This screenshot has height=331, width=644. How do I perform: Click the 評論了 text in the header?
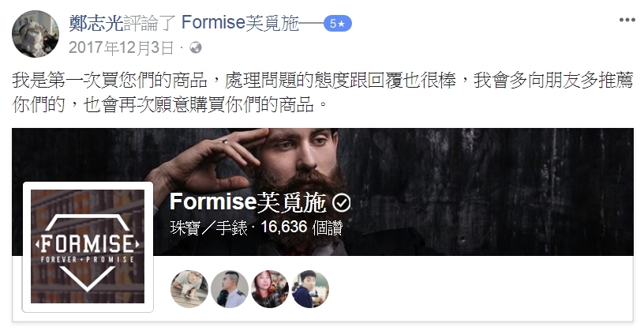tap(150, 23)
